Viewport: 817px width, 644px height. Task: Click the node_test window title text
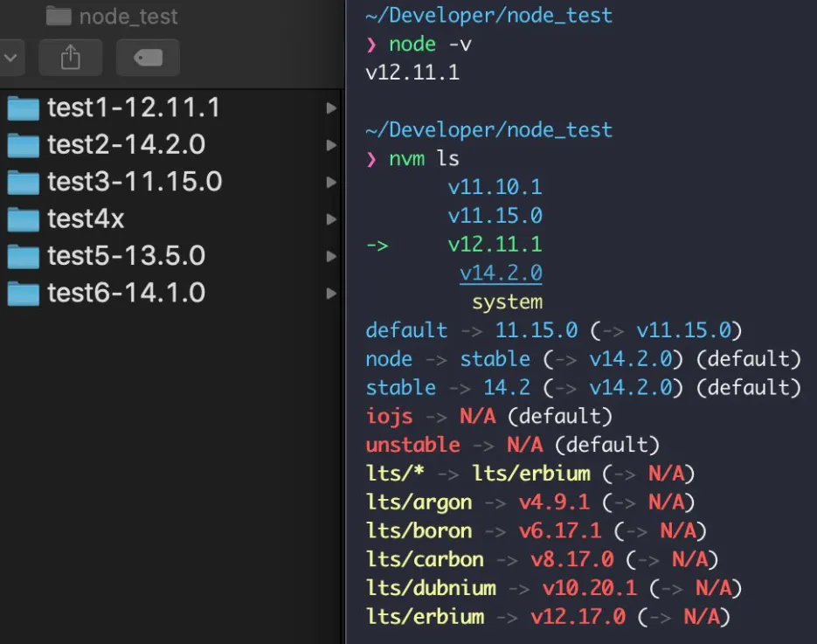[128, 17]
